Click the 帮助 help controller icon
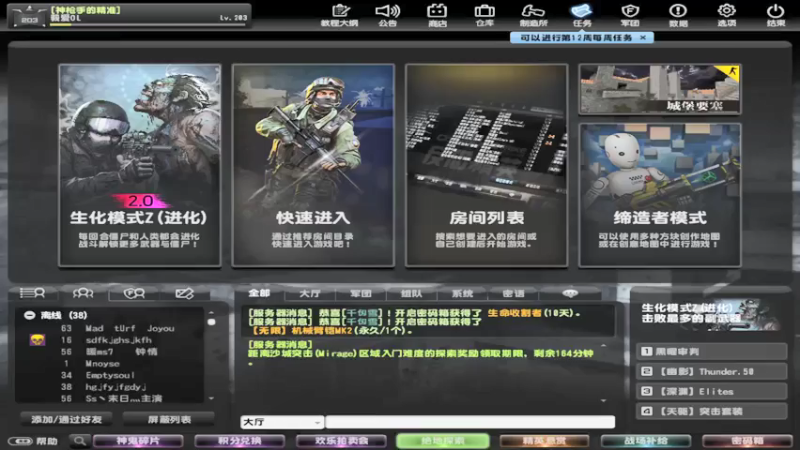800x450 pixels. tap(33, 441)
